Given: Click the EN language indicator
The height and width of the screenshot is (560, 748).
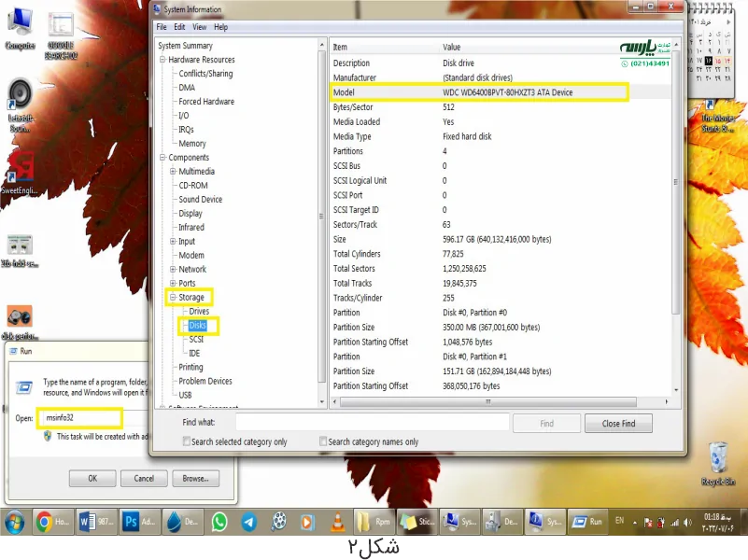Looking at the screenshot, I should coord(619,521).
